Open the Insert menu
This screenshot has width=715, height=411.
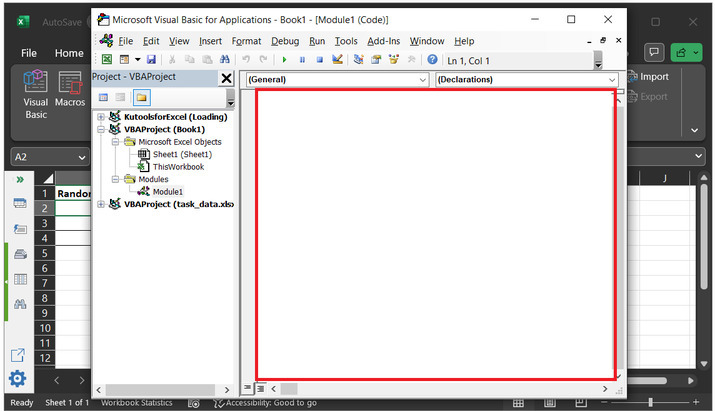point(210,41)
